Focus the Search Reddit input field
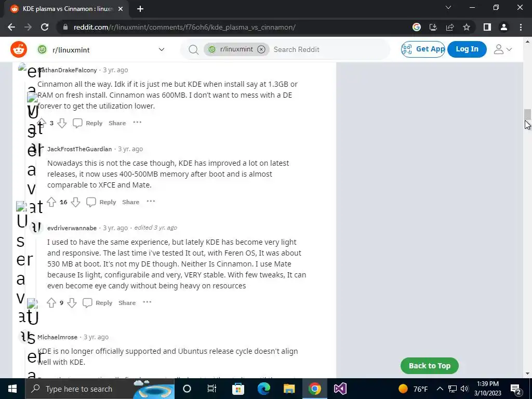532x399 pixels. (329, 49)
